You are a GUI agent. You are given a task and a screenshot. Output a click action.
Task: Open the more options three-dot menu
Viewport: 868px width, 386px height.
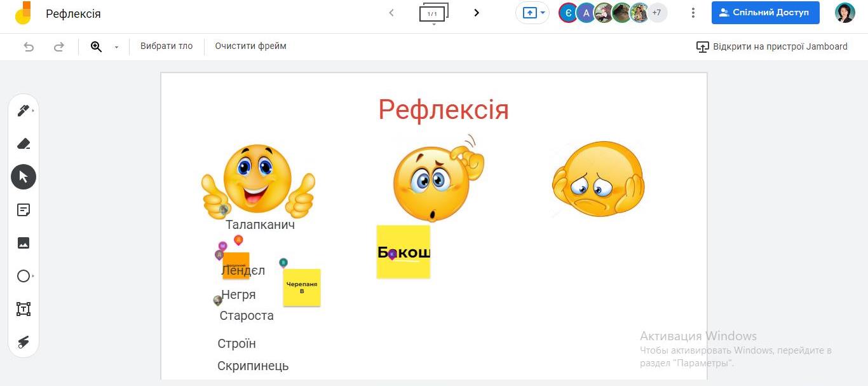click(x=693, y=13)
